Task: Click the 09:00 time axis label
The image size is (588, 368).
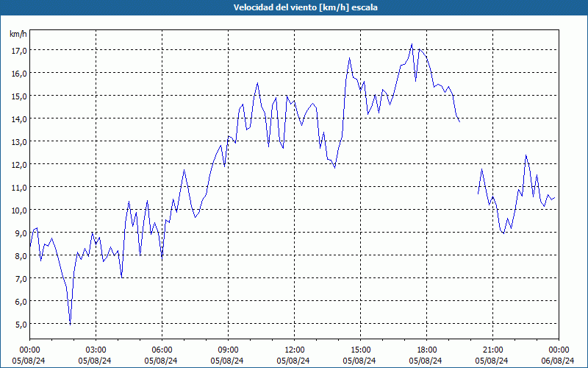Action: 228,350
